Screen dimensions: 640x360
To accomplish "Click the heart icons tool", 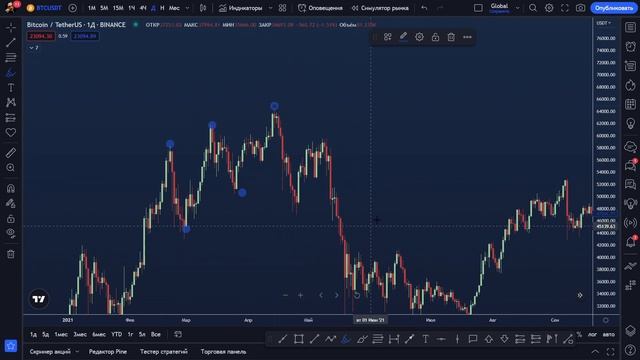I will (x=11, y=132).
